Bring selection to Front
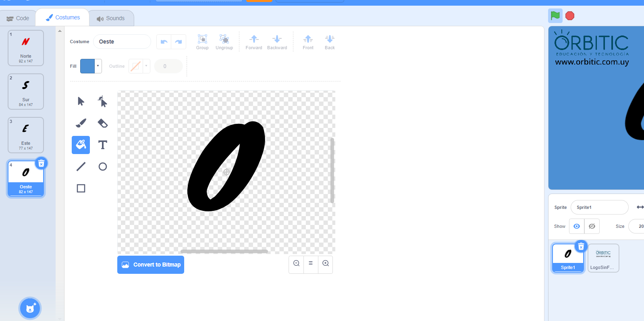644x321 pixels. point(308,42)
